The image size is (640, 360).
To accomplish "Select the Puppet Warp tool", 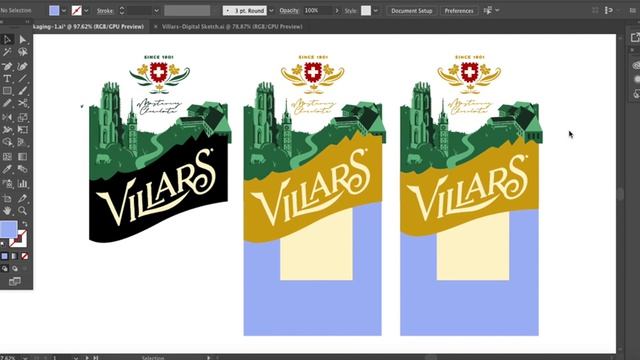I will coord(7,130).
